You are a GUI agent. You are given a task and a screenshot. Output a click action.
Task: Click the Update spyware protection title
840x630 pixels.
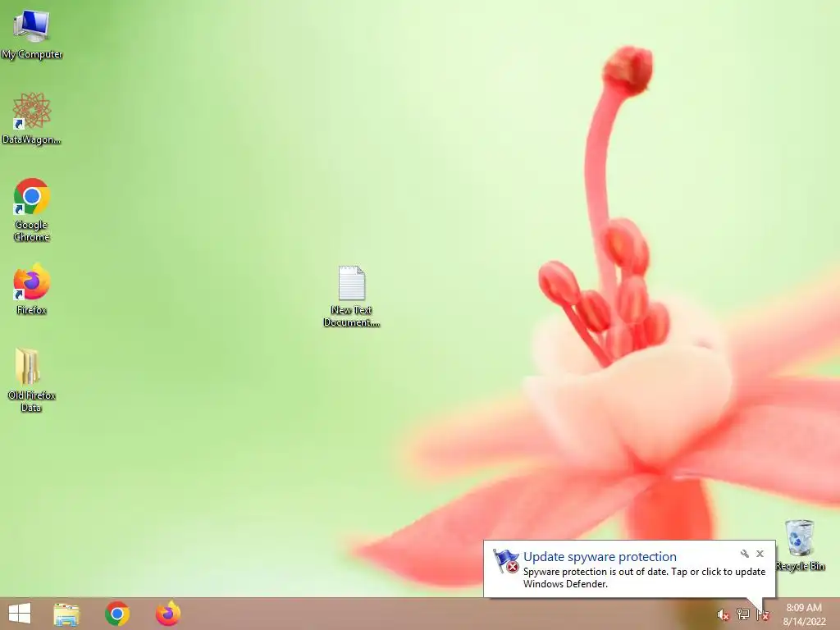click(600, 557)
